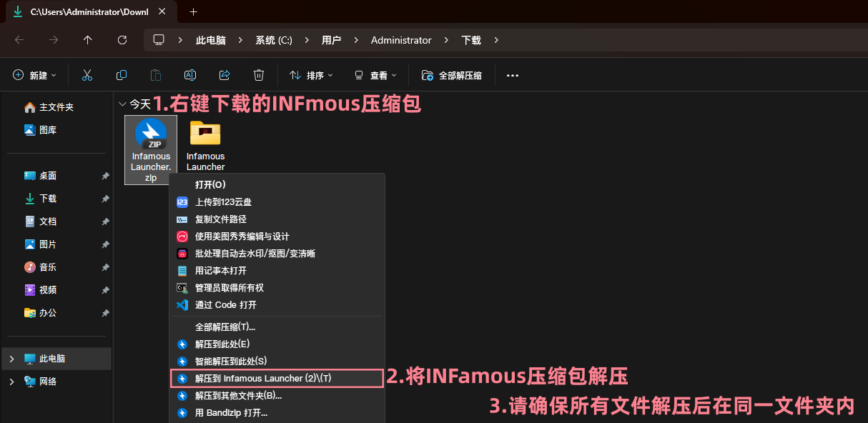Expand 此电脑 in navigation pane
This screenshot has height=423, width=868.
(x=11, y=359)
